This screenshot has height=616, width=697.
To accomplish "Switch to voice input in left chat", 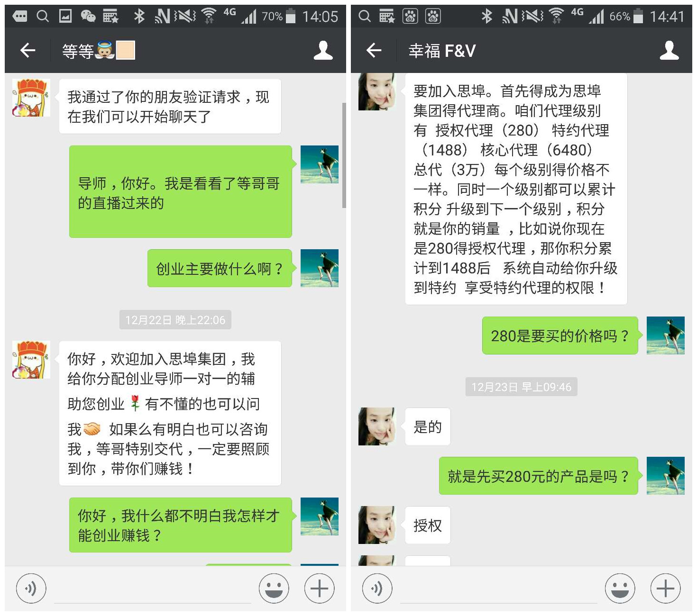I will [x=31, y=589].
